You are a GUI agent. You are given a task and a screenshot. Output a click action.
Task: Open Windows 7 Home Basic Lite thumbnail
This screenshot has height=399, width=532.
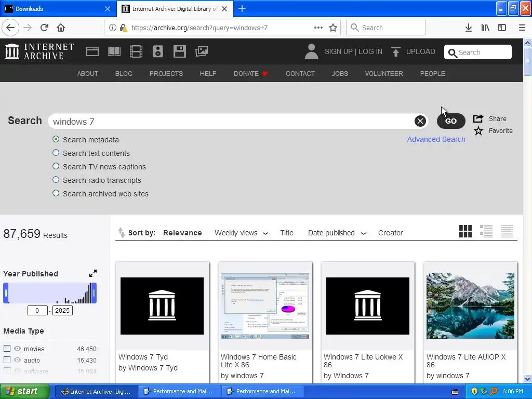click(x=265, y=306)
